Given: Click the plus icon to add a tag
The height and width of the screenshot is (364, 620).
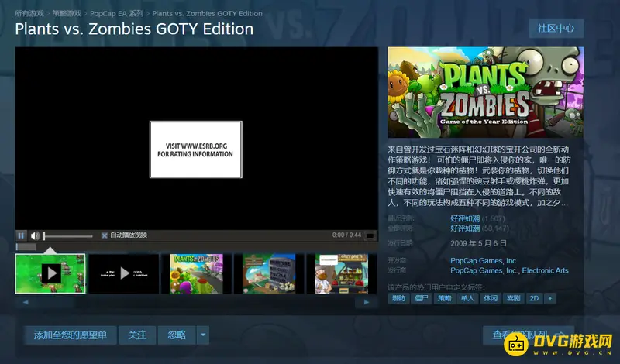Looking at the screenshot, I should (x=550, y=297).
